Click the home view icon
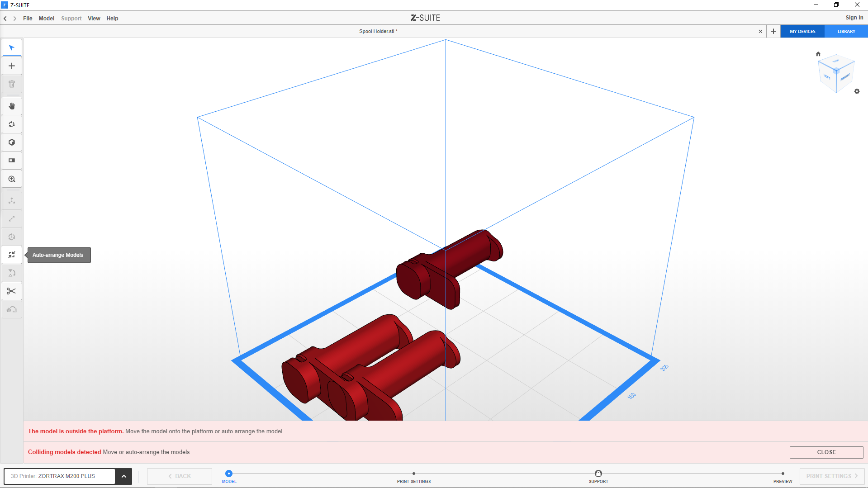This screenshot has width=868, height=488. (818, 54)
